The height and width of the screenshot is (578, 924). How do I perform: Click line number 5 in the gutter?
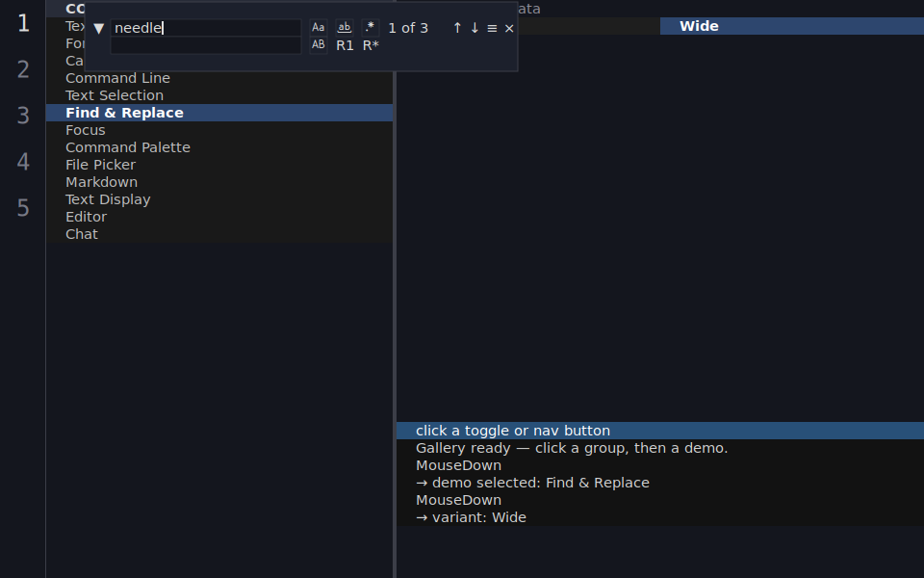(x=23, y=208)
